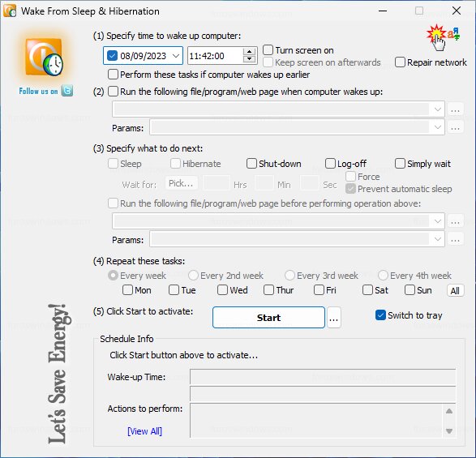The height and width of the screenshot is (458, 476).
Task: Click the ellipsis button beside Start
Action: pyautogui.click(x=333, y=318)
